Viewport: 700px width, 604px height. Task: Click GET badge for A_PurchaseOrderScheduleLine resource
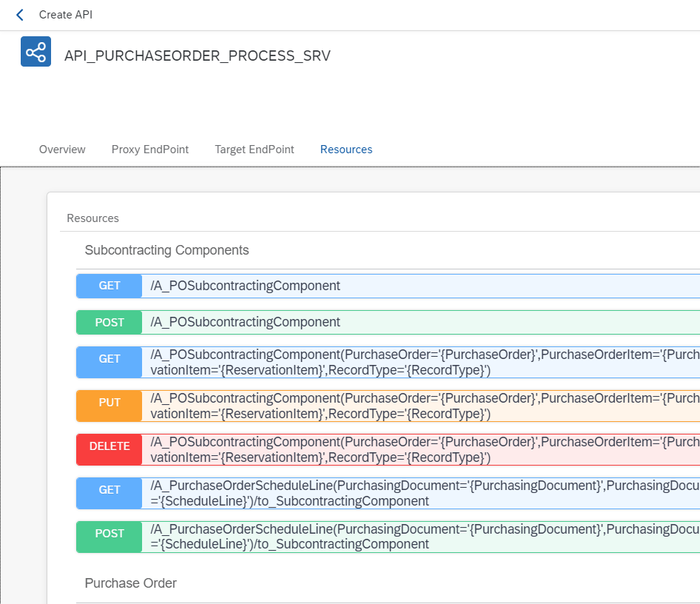(110, 490)
